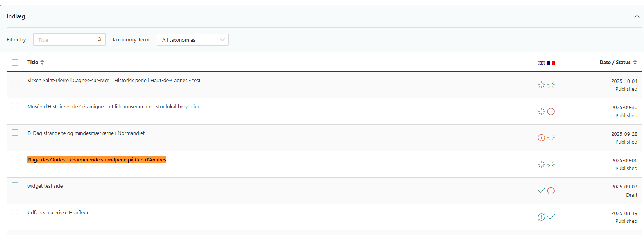This screenshot has height=235, width=644.
Task: Click French warning icon for Musée d'Histoire row
Action: click(x=551, y=111)
